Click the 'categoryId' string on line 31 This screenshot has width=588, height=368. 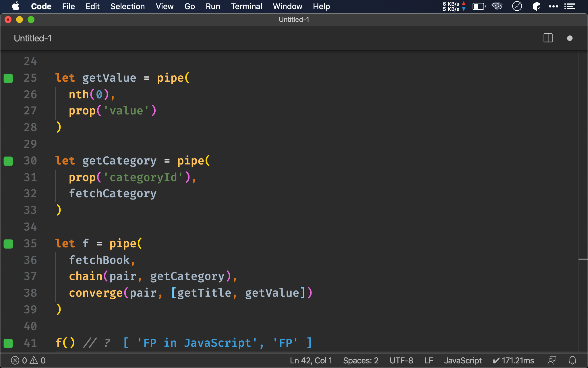tap(143, 177)
